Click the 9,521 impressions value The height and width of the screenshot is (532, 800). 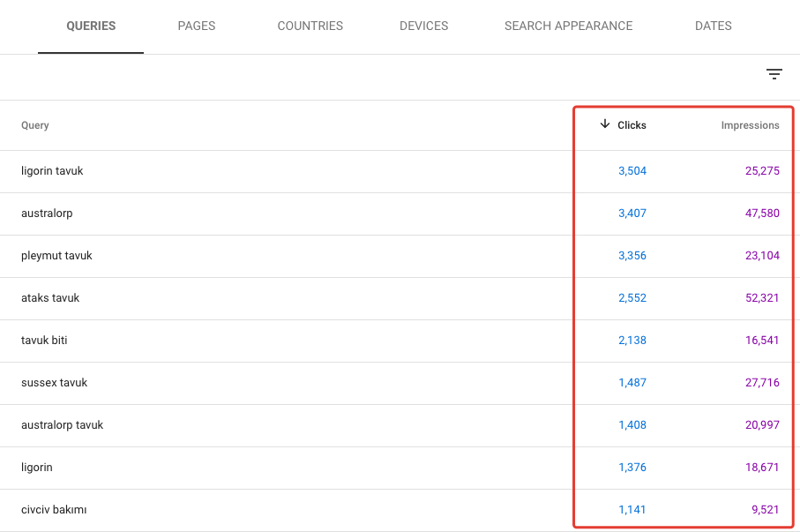tap(766, 510)
